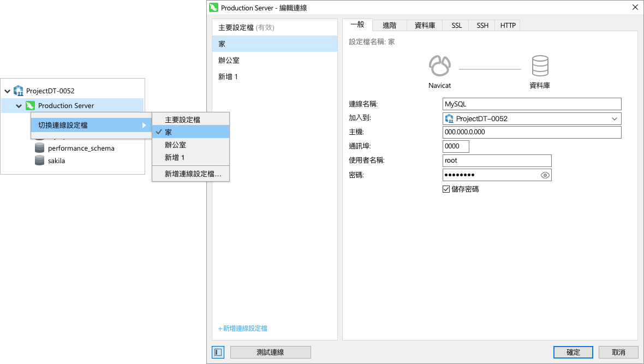
Task: Click the +新增連線設定檔 link
Action: click(243, 329)
